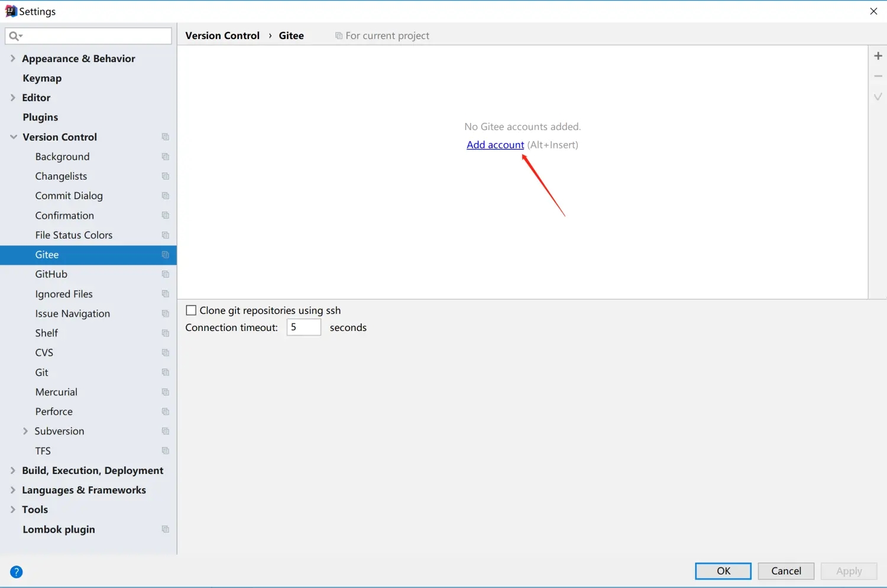This screenshot has height=588, width=887.
Task: Confirm with the OK button
Action: point(723,571)
